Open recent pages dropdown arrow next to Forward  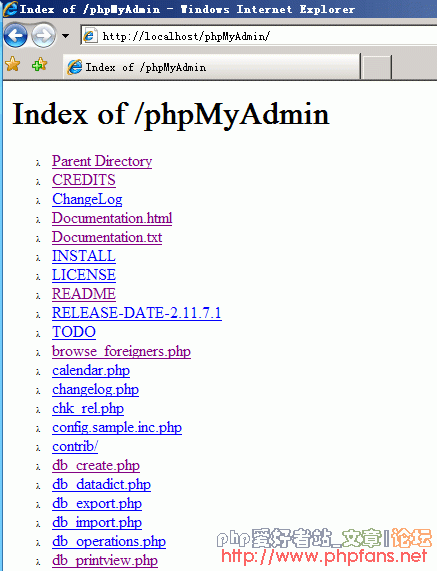[x=66, y=36]
